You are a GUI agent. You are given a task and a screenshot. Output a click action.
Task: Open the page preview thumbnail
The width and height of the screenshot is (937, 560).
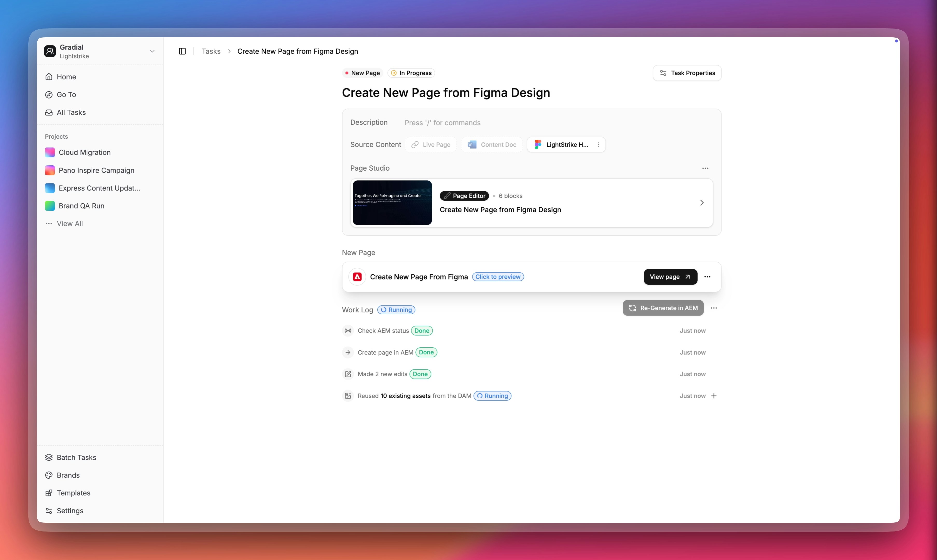(x=392, y=203)
